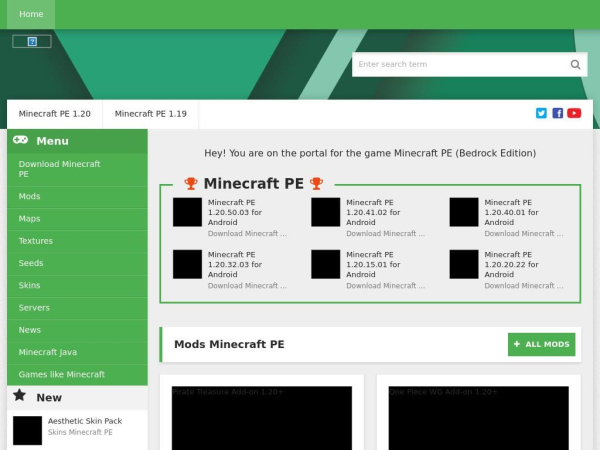The height and width of the screenshot is (450, 600).
Task: Open Minecraft PE 1.20.15.01 for Android link
Action: pyautogui.click(x=373, y=264)
